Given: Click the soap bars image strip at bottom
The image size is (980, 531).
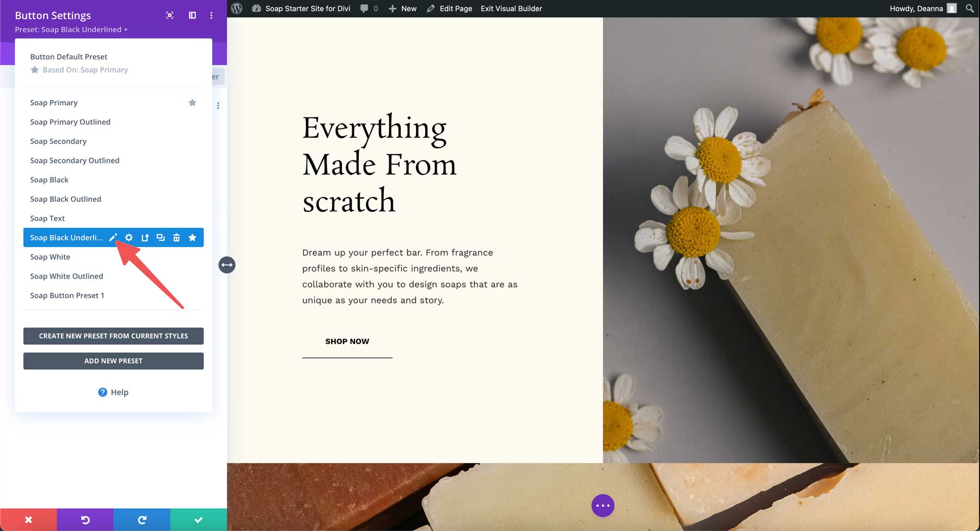Looking at the screenshot, I should (603, 497).
